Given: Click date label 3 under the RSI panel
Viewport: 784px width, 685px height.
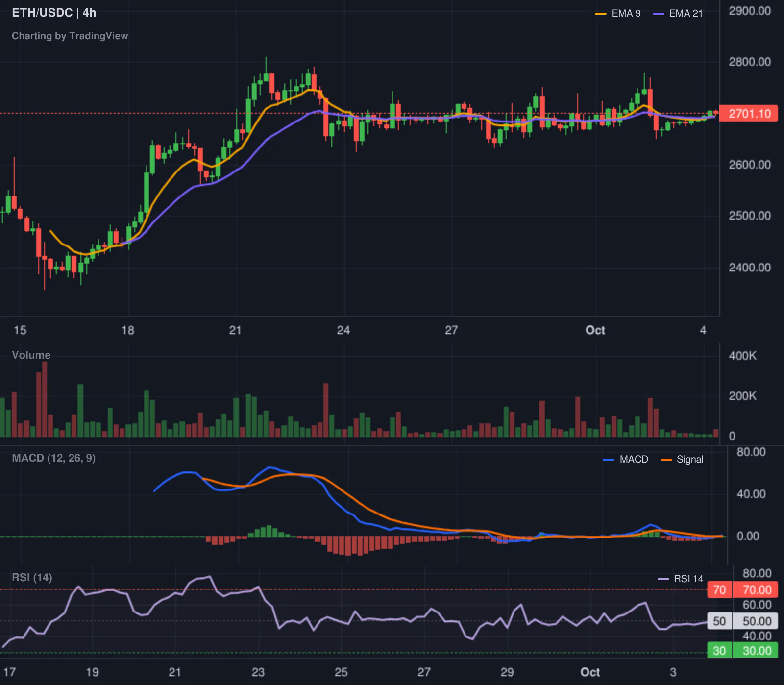Looking at the screenshot, I should pyautogui.click(x=673, y=672).
